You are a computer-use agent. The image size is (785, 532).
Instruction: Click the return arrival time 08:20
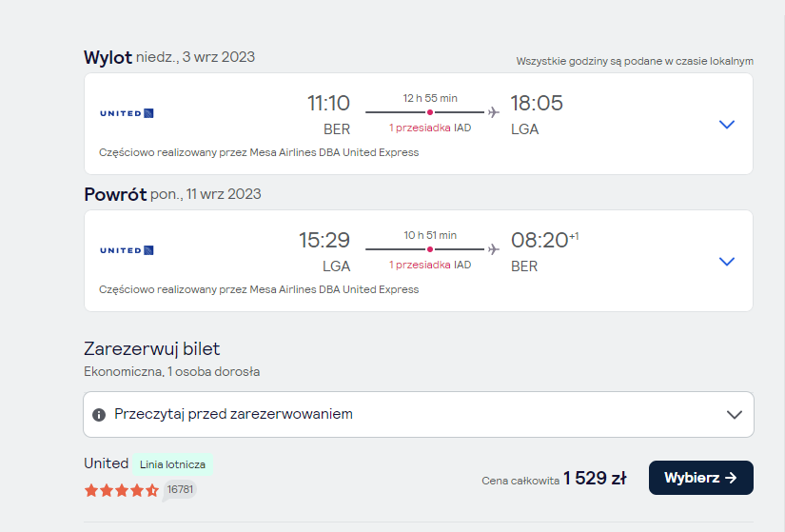[x=540, y=241]
